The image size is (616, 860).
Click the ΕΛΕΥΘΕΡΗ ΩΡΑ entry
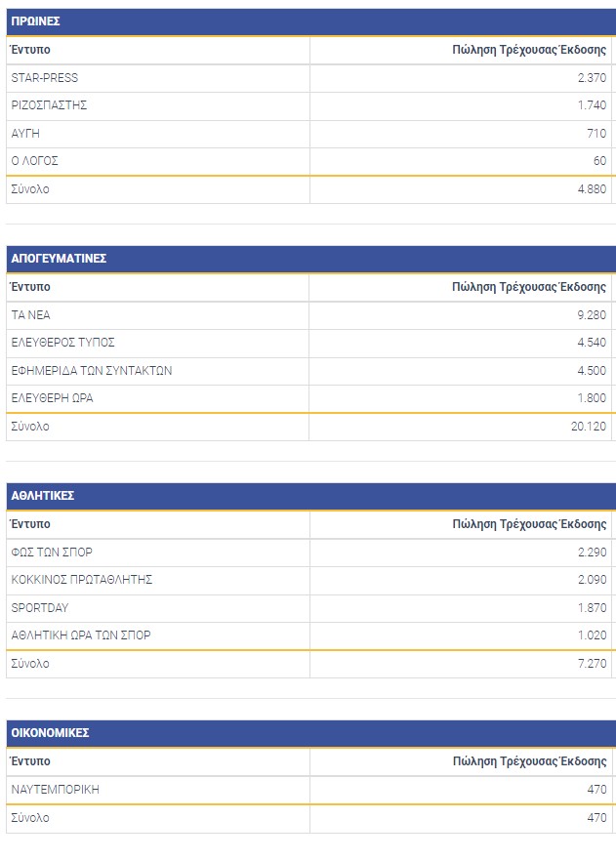[53, 398]
